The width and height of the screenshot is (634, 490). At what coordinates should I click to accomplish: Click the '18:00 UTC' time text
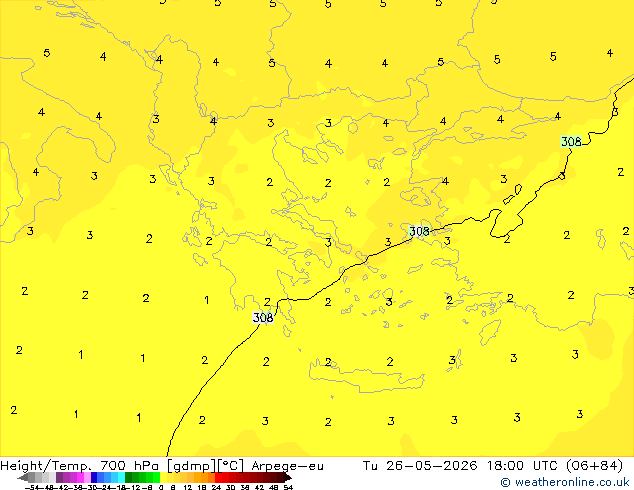point(524,466)
